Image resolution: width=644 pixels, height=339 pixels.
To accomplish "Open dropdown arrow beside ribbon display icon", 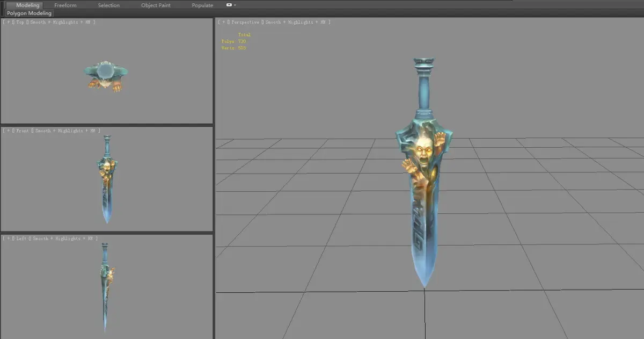I will 235,5.
